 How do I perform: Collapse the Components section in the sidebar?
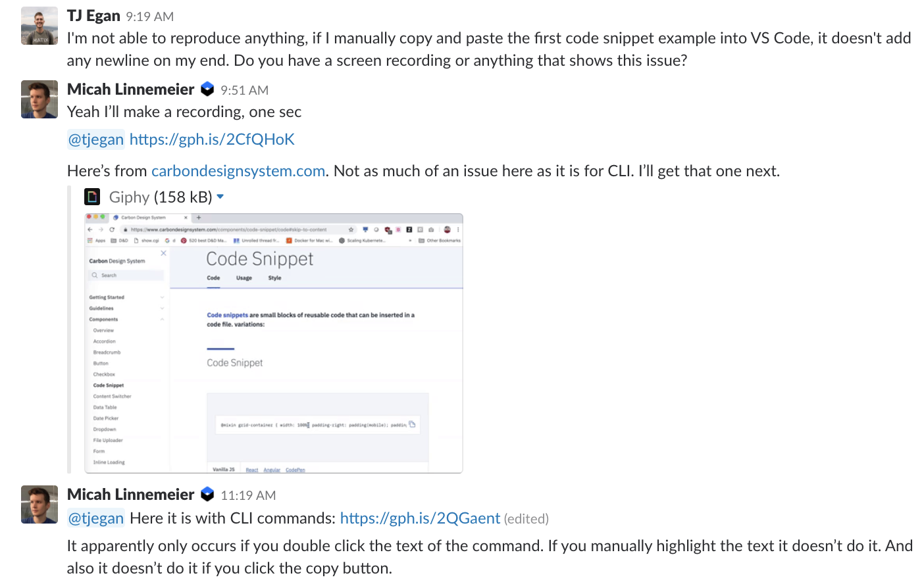click(x=163, y=319)
